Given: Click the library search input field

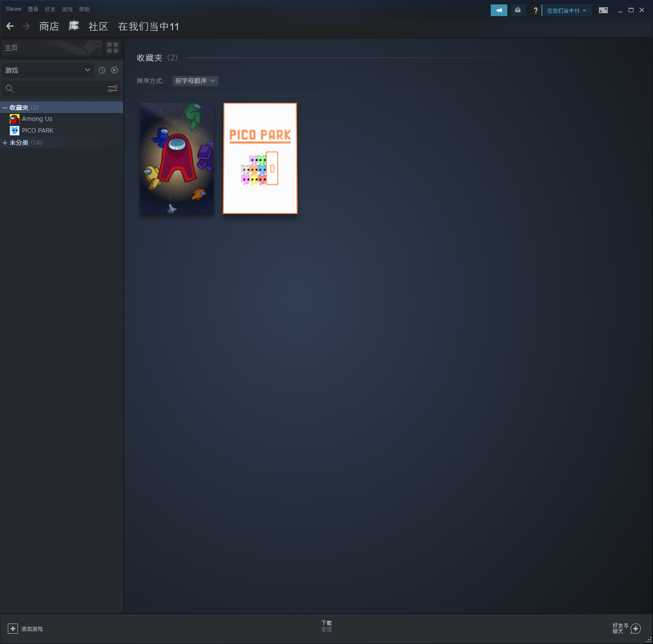Looking at the screenshot, I should (60, 89).
